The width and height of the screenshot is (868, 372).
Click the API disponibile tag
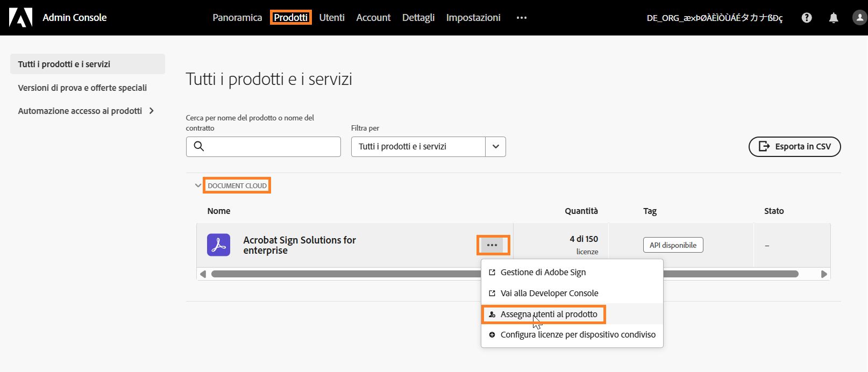tap(673, 245)
